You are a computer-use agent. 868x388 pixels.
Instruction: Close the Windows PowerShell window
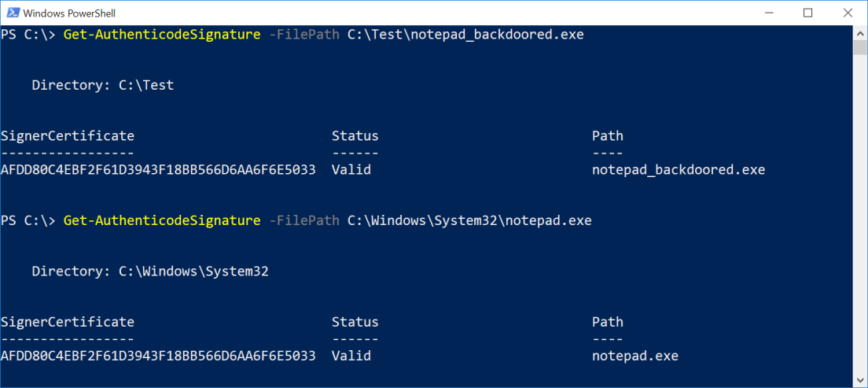[x=848, y=13]
